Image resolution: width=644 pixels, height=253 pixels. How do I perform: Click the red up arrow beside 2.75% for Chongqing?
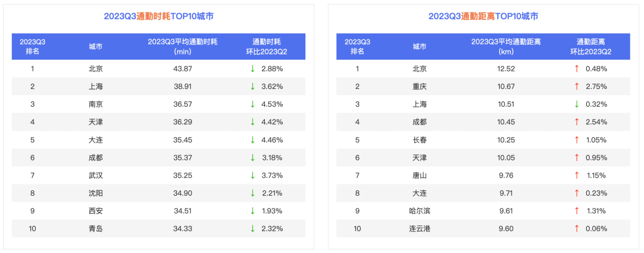click(577, 87)
